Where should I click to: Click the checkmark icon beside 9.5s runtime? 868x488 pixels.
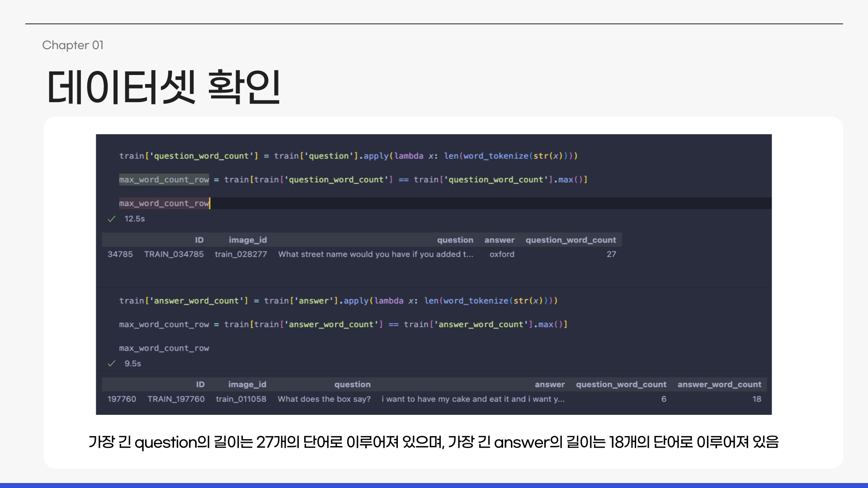tap(111, 363)
